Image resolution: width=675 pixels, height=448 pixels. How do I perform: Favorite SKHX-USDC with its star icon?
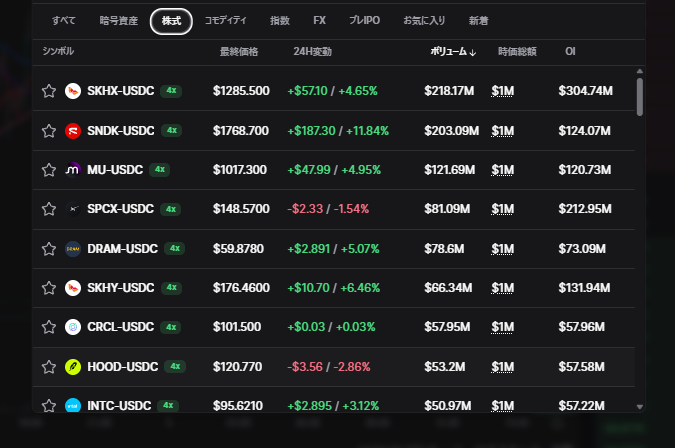[49, 91]
